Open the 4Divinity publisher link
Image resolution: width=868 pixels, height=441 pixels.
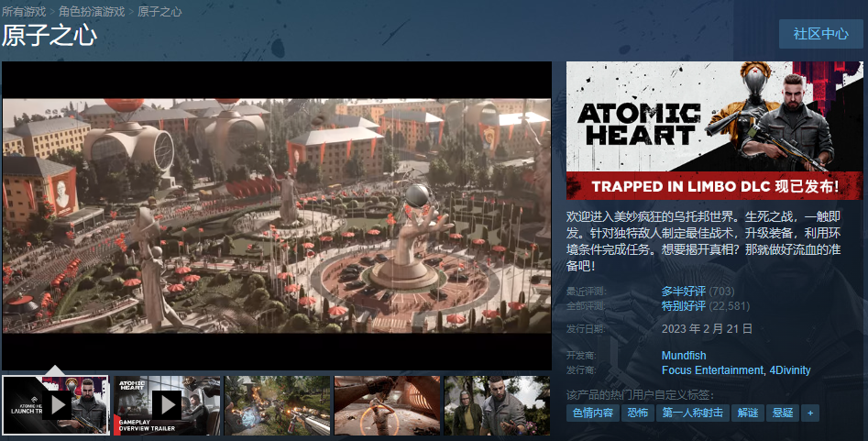[x=790, y=370]
